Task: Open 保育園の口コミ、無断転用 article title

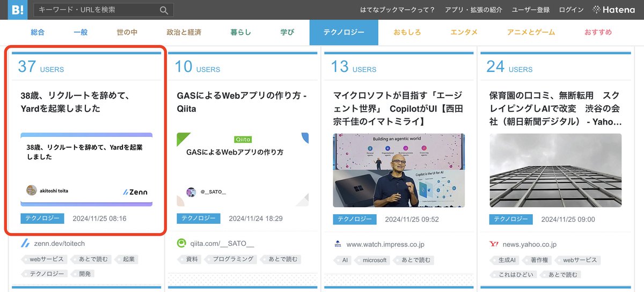Action: point(555,109)
